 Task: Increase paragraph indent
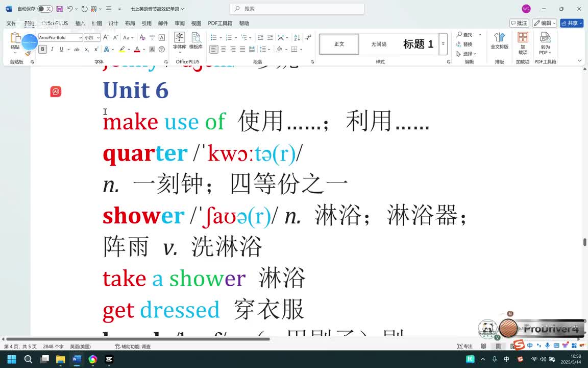pyautogui.click(x=270, y=37)
